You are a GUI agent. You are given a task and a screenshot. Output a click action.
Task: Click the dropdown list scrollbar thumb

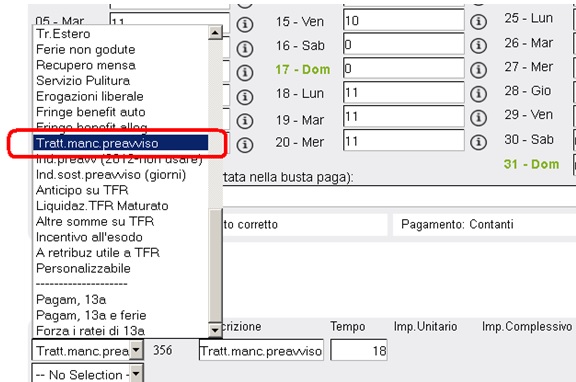tap(215, 265)
